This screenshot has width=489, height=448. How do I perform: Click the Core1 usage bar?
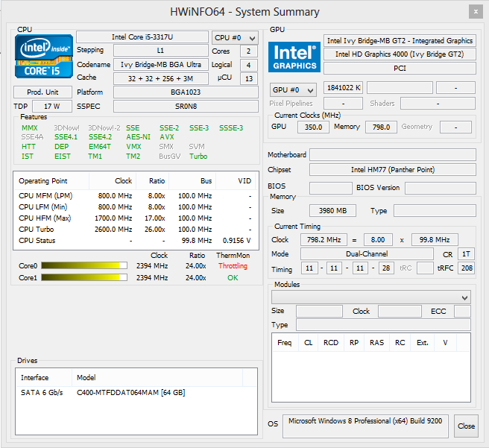84,277
